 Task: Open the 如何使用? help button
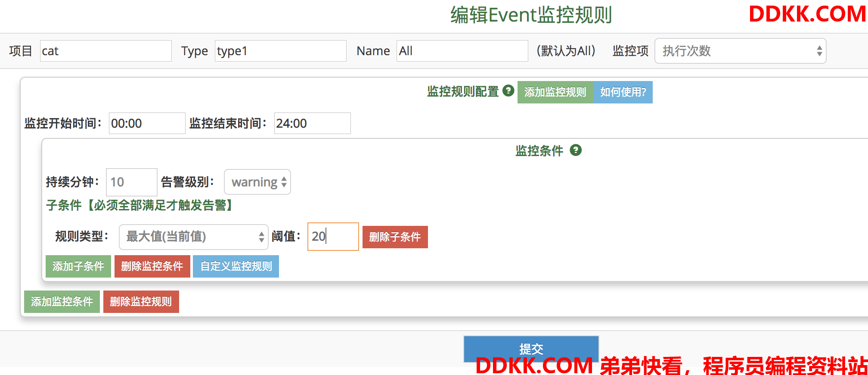tap(623, 92)
